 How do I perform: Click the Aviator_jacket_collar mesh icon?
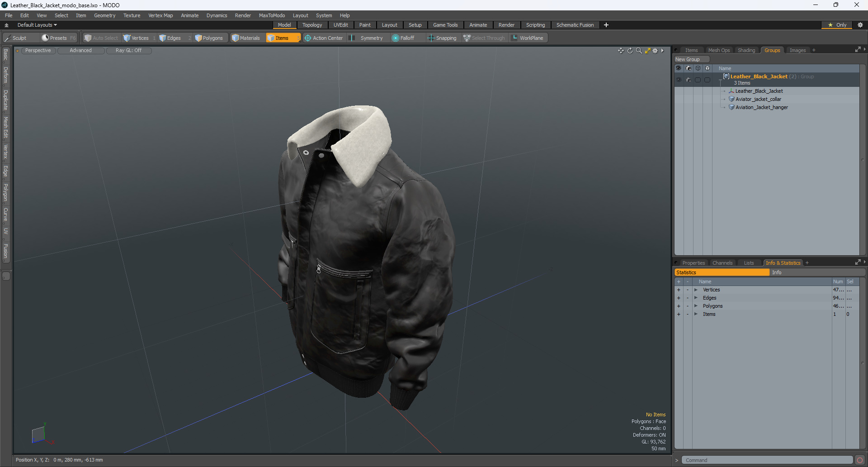click(x=731, y=99)
